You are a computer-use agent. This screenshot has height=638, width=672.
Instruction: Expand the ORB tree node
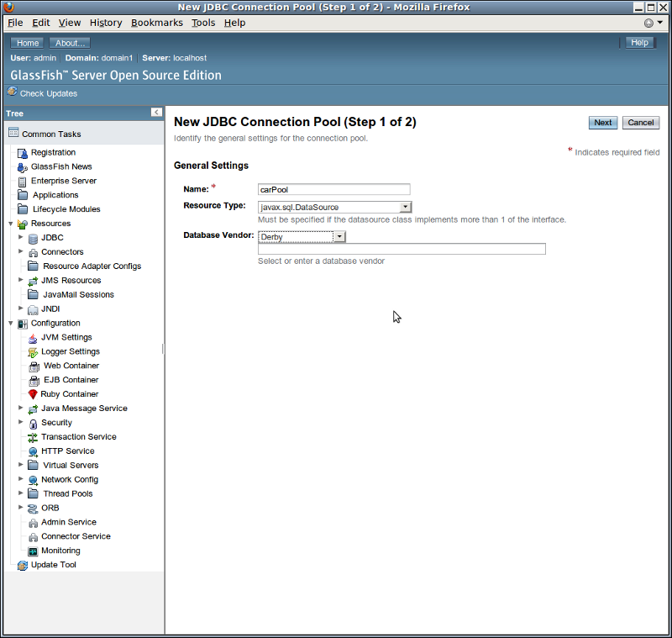[20, 507]
